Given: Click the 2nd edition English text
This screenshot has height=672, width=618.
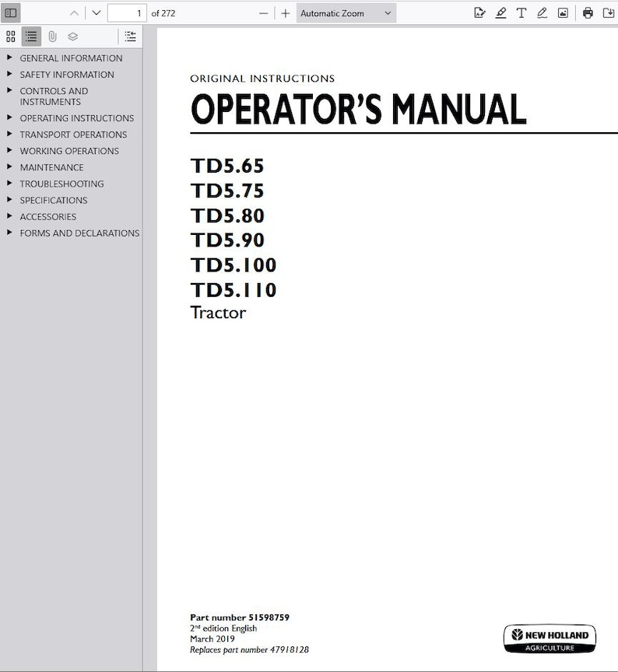Looking at the screenshot, I should click(x=223, y=628).
